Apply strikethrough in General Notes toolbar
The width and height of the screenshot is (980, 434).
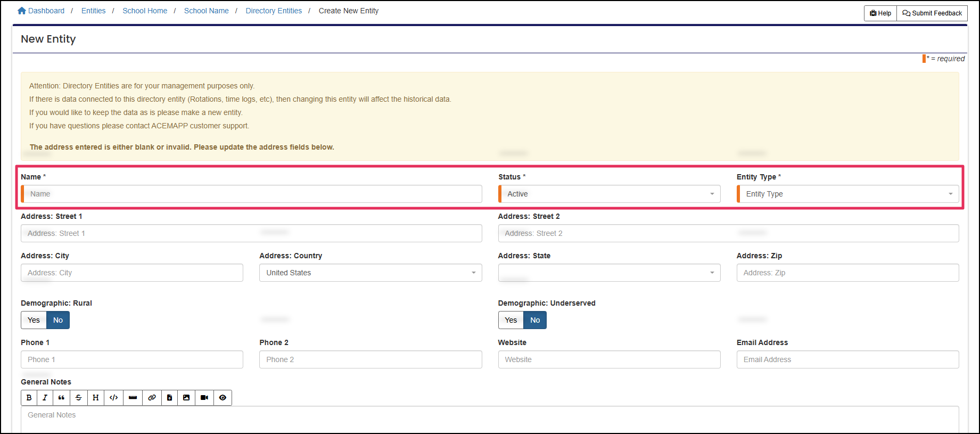[79, 398]
